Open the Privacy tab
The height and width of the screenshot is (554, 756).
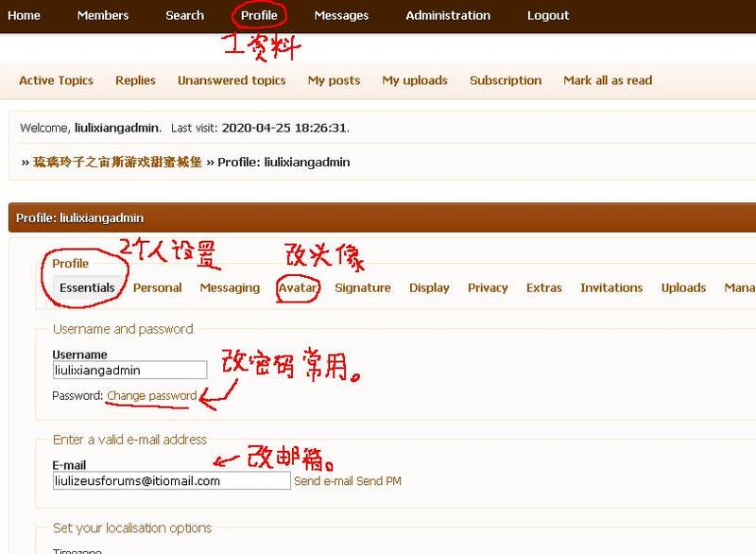click(x=488, y=287)
